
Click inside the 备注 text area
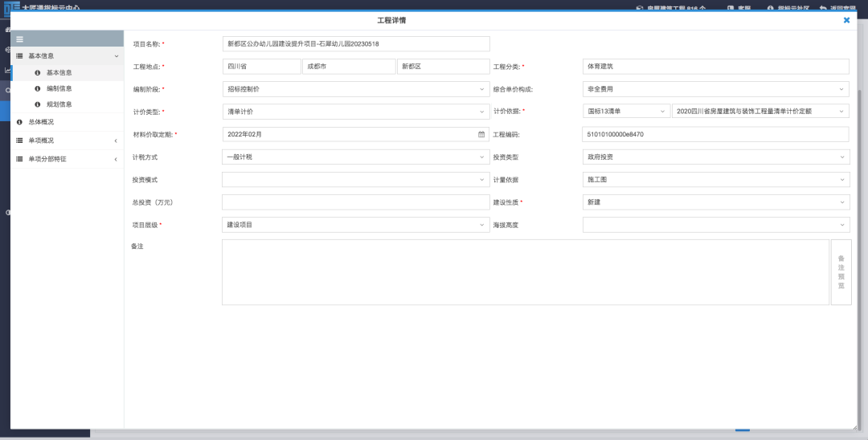click(526, 272)
